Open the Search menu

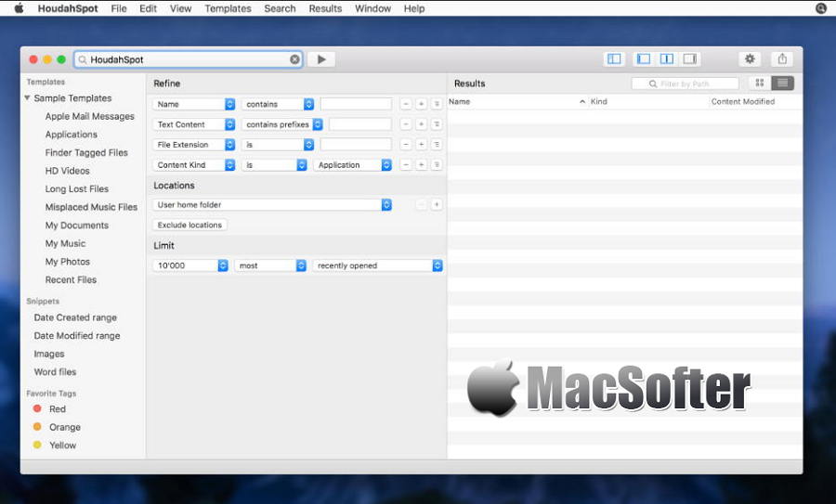coord(280,8)
